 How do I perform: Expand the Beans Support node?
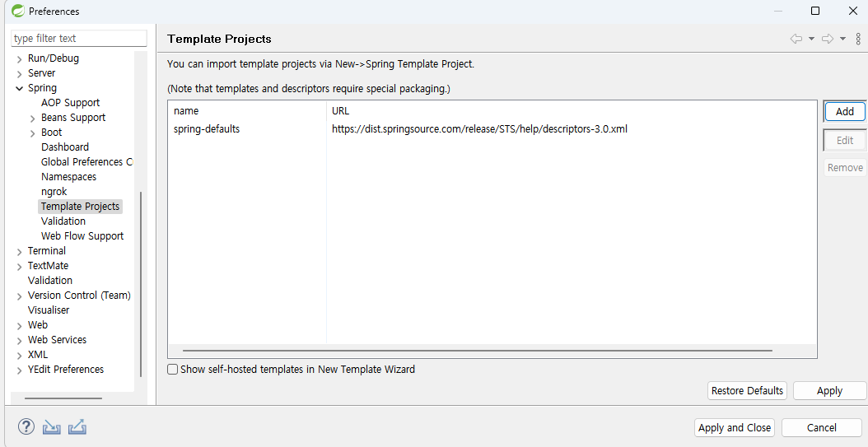point(33,118)
